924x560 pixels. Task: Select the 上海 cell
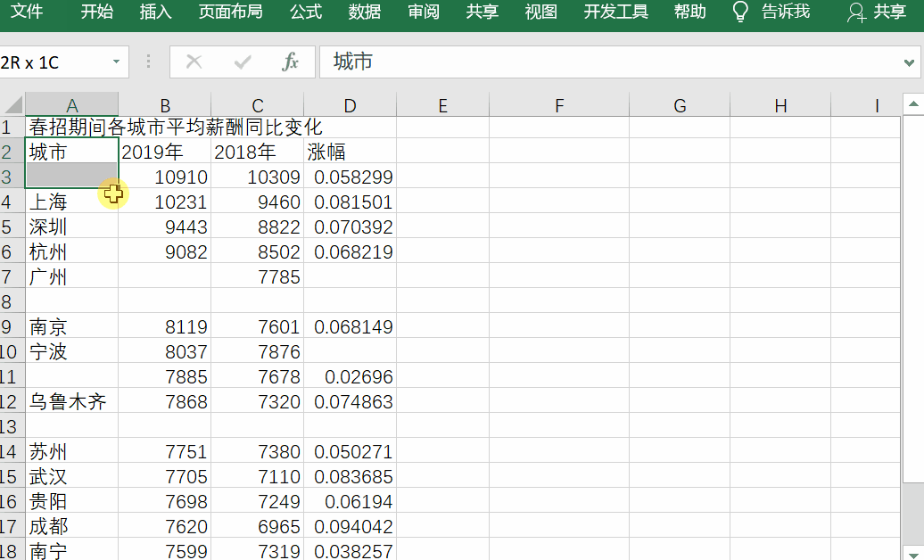tap(72, 201)
